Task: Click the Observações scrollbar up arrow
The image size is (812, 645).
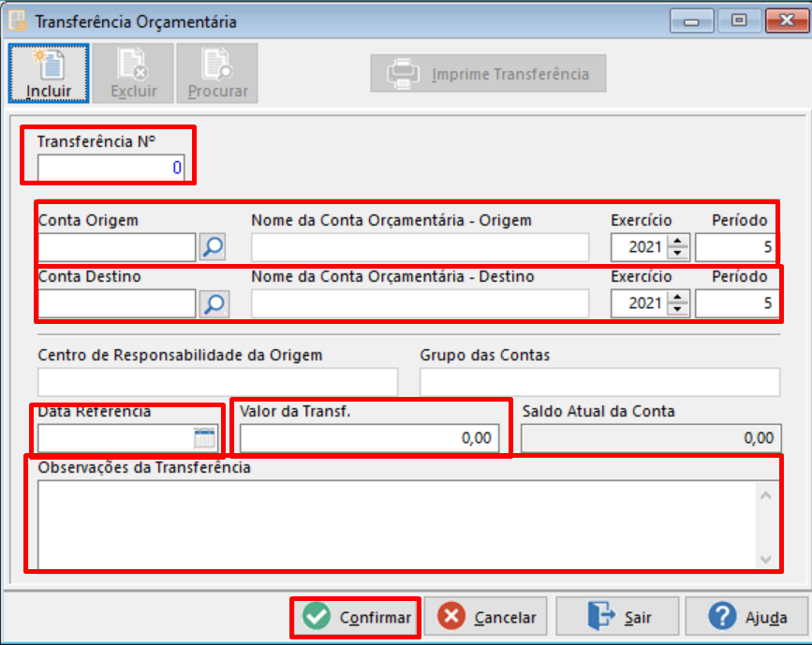Action: click(766, 495)
